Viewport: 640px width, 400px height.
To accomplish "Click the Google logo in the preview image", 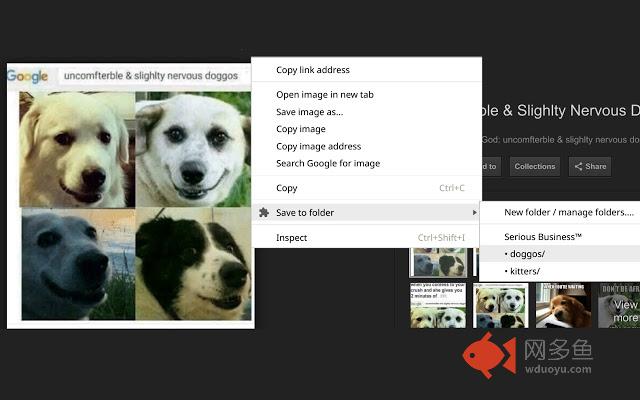I will coord(27,76).
